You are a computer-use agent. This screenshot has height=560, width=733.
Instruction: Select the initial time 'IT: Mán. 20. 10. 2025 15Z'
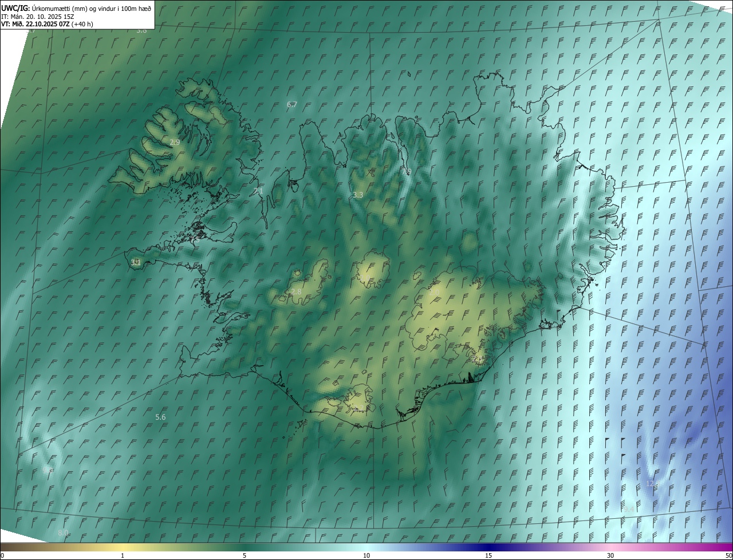37,17
